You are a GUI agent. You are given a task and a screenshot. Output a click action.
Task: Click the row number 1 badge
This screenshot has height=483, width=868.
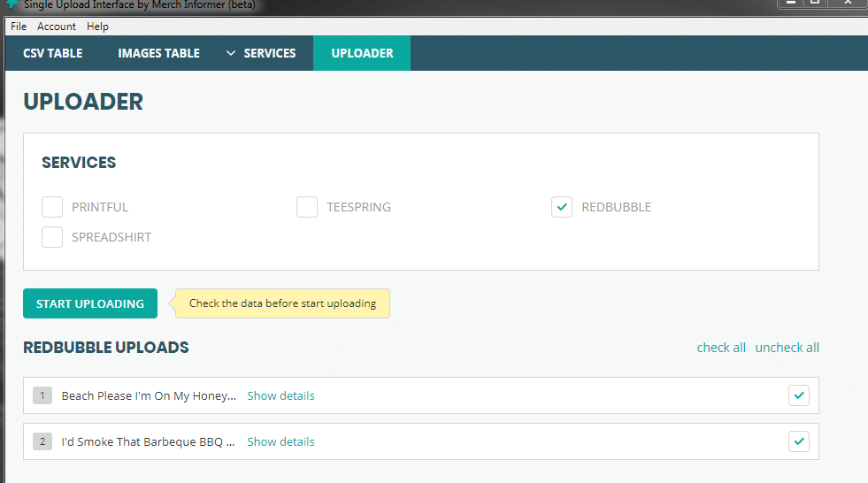(42, 395)
